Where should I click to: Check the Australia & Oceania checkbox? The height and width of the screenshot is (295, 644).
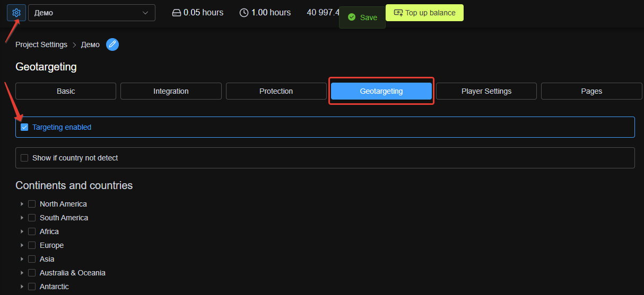pos(32,273)
